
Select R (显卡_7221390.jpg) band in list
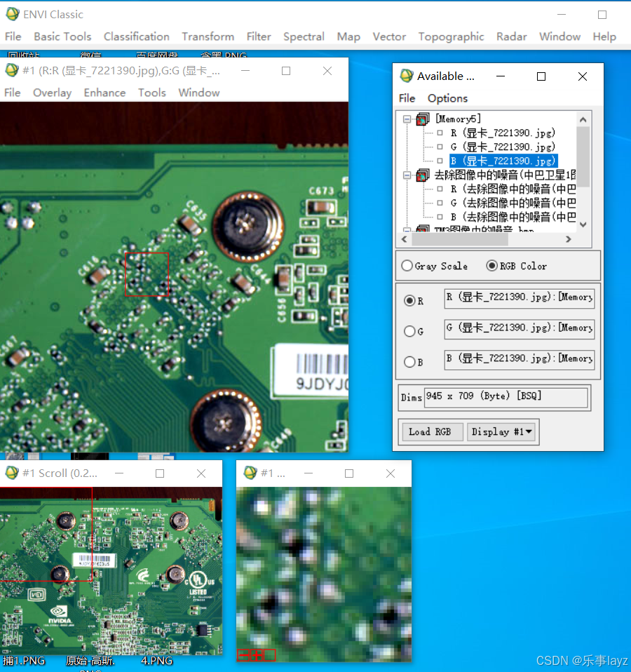[503, 133]
